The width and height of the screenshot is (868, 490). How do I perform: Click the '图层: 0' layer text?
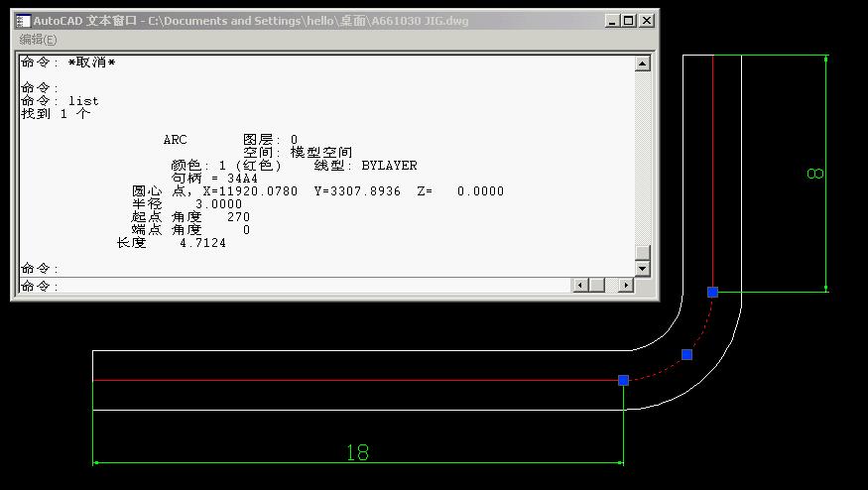270,140
